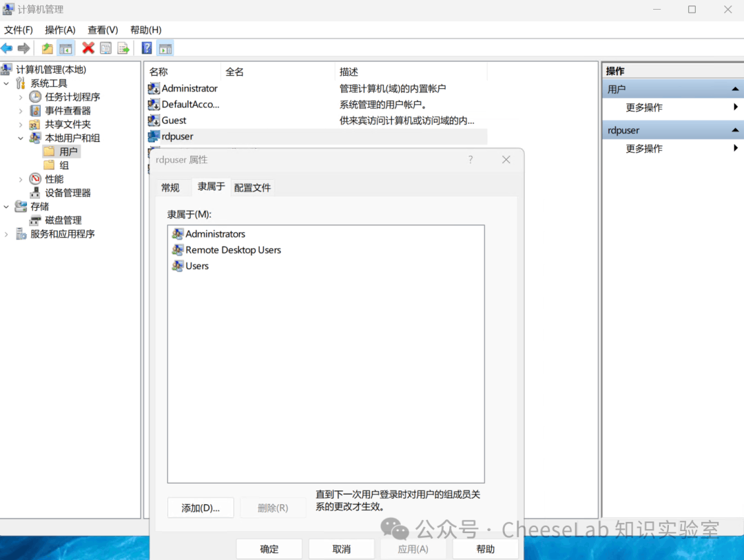Collapse the rdpuser actions section arrow

pyautogui.click(x=735, y=130)
